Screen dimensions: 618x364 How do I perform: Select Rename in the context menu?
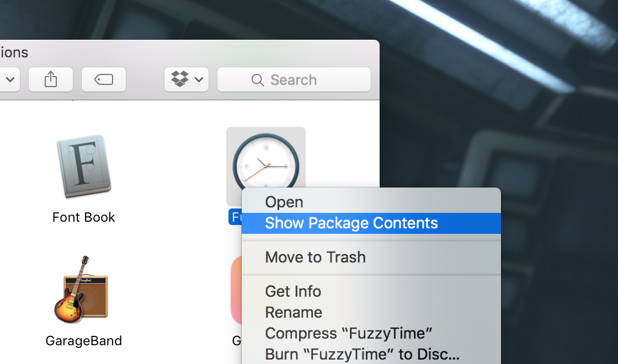point(294,312)
